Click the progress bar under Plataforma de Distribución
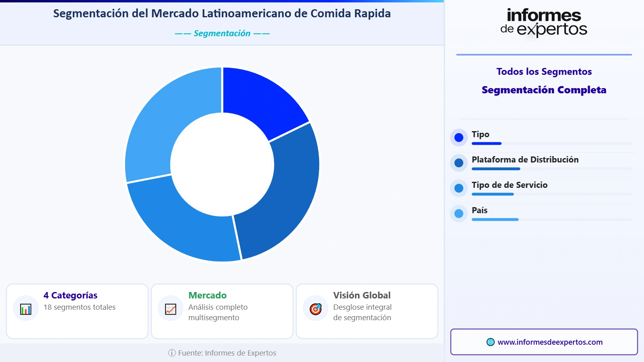 coord(552,169)
